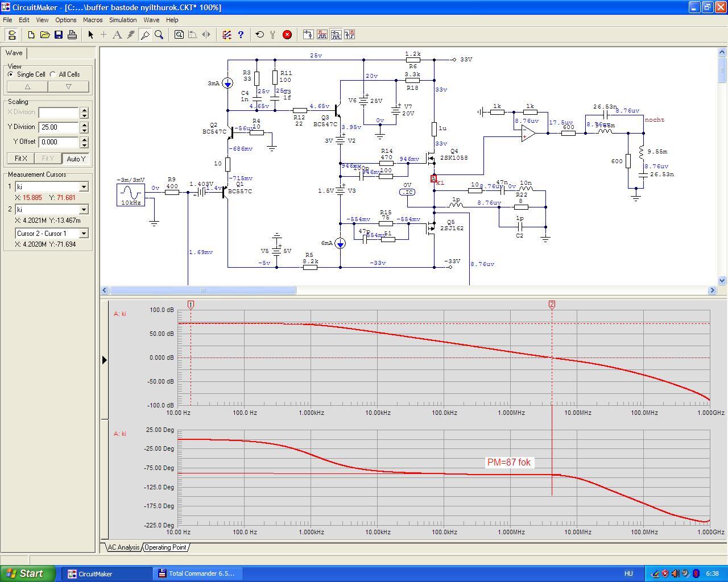The image size is (728, 582).
Task: Click the red stop simulation icon
Action: coord(287,35)
